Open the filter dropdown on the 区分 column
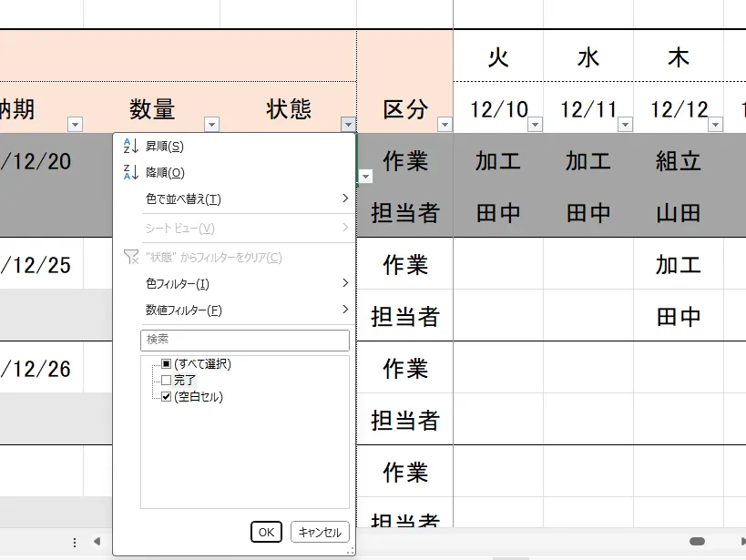The width and height of the screenshot is (746, 560). (x=444, y=124)
